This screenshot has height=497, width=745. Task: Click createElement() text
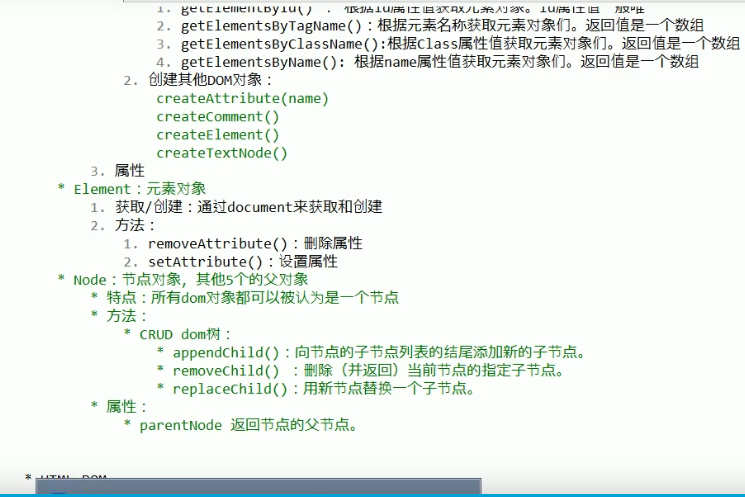(218, 134)
